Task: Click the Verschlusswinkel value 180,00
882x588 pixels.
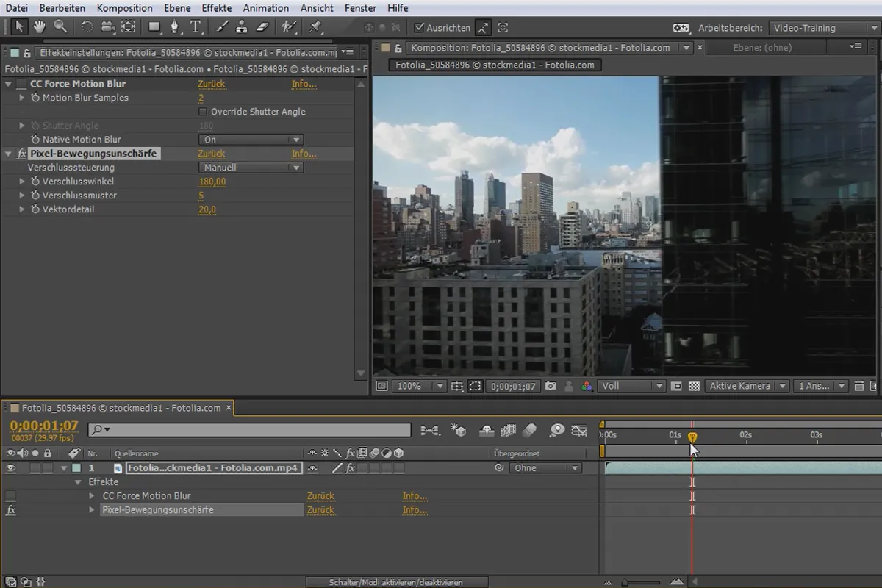Action: (212, 182)
